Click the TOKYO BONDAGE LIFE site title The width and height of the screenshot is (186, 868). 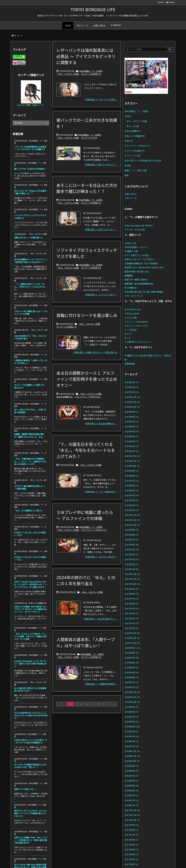[93, 10]
